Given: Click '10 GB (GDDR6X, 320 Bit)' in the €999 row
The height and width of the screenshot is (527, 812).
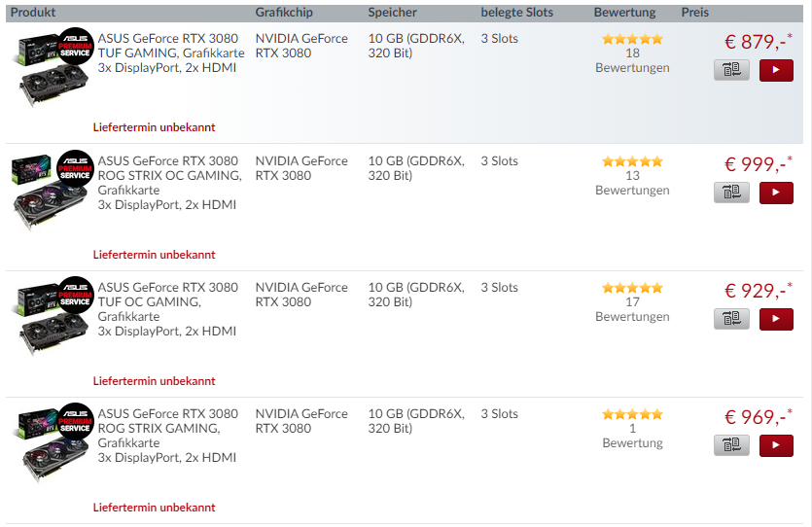Looking at the screenshot, I should (x=416, y=168).
